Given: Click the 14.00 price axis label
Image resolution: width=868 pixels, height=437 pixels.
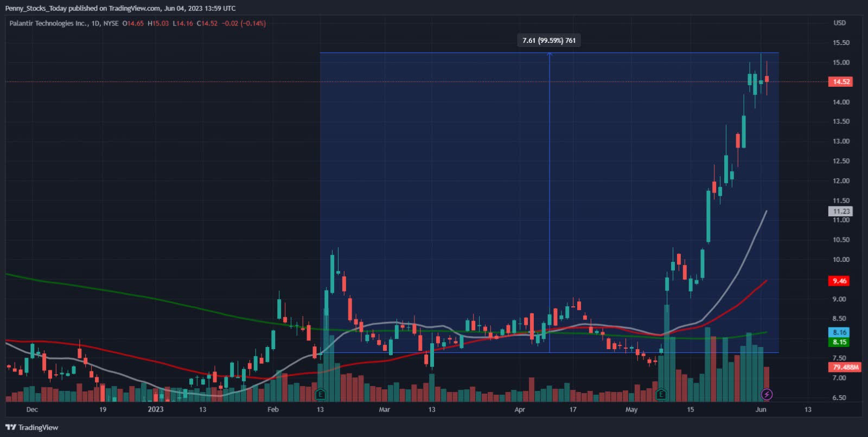Looking at the screenshot, I should pyautogui.click(x=841, y=102).
